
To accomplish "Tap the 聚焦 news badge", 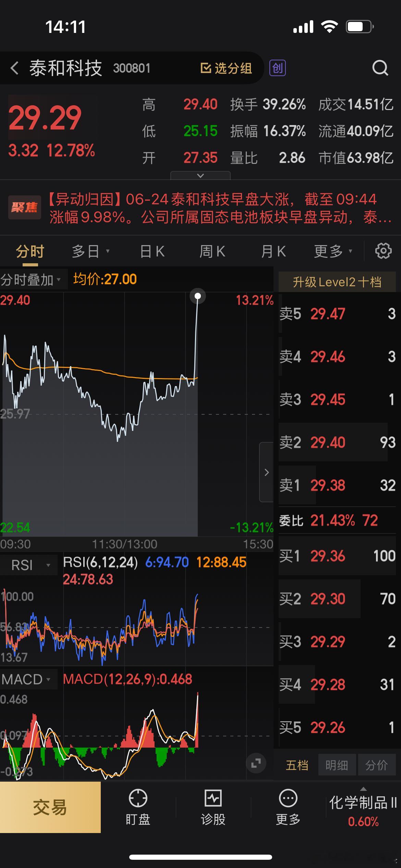I will coord(24,207).
